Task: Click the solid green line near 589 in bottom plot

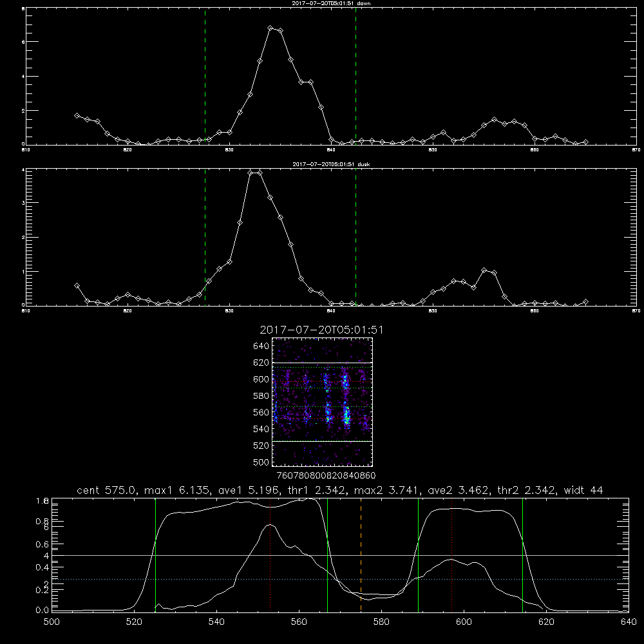Action: click(x=418, y=555)
